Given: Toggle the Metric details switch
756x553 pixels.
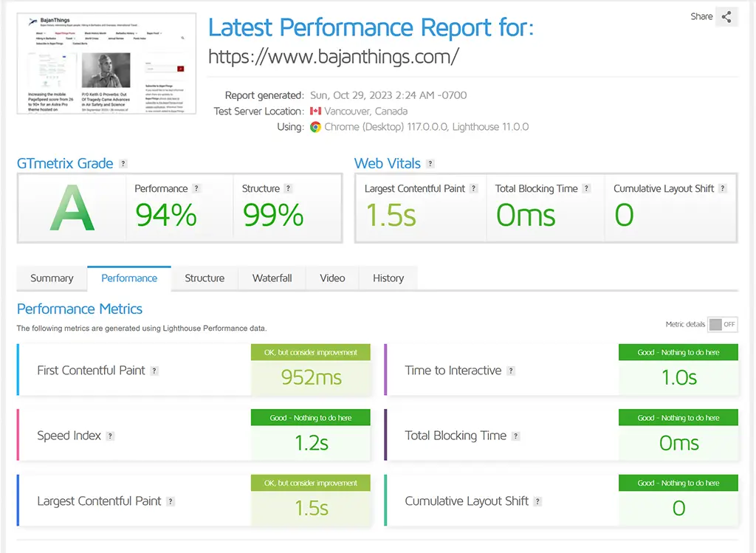Looking at the screenshot, I should click(722, 324).
